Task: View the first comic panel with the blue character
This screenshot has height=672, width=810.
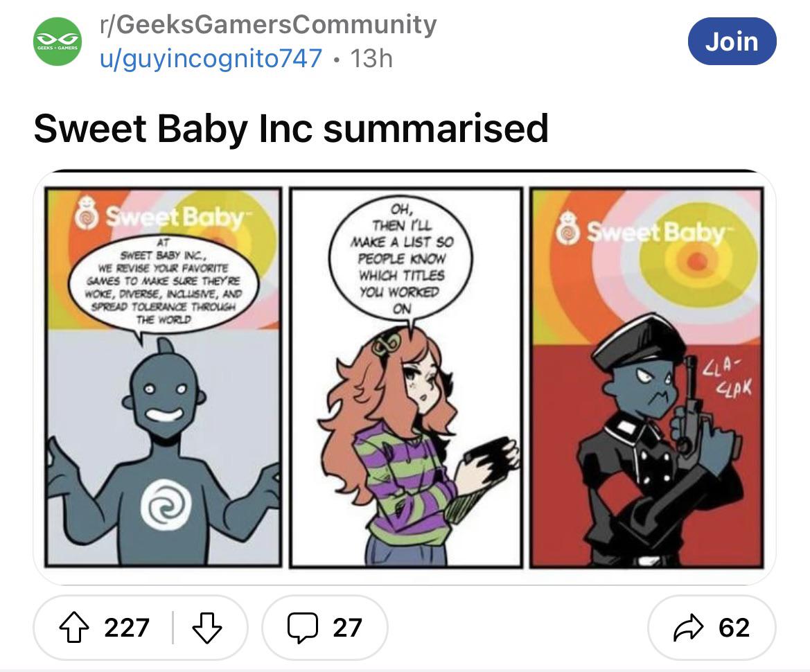Action: (164, 377)
